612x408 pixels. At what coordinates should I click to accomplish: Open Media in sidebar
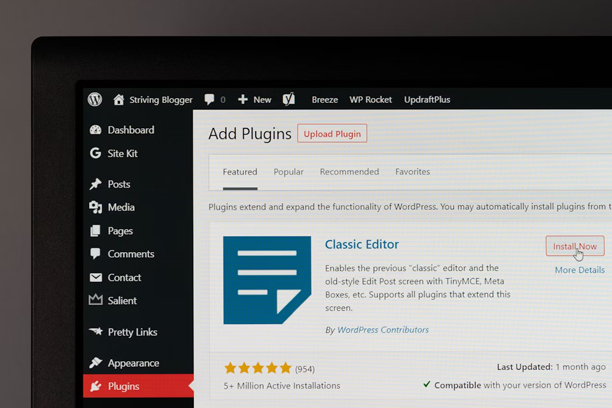(x=121, y=207)
